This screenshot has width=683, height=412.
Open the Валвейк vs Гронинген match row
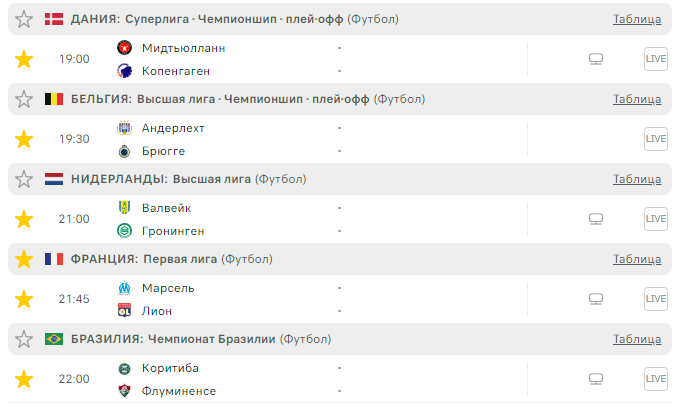[x=250, y=219]
